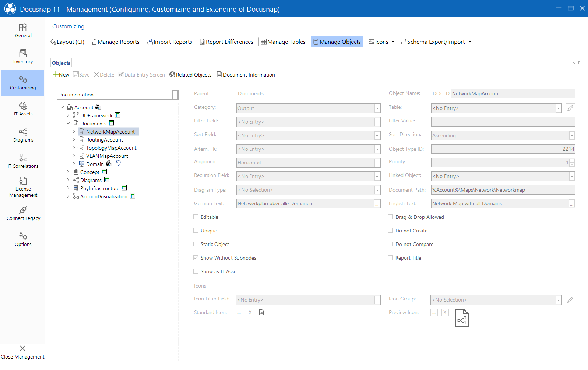Expand the Domain tree node
Viewport: 588px width, 370px height.
pyautogui.click(x=74, y=164)
